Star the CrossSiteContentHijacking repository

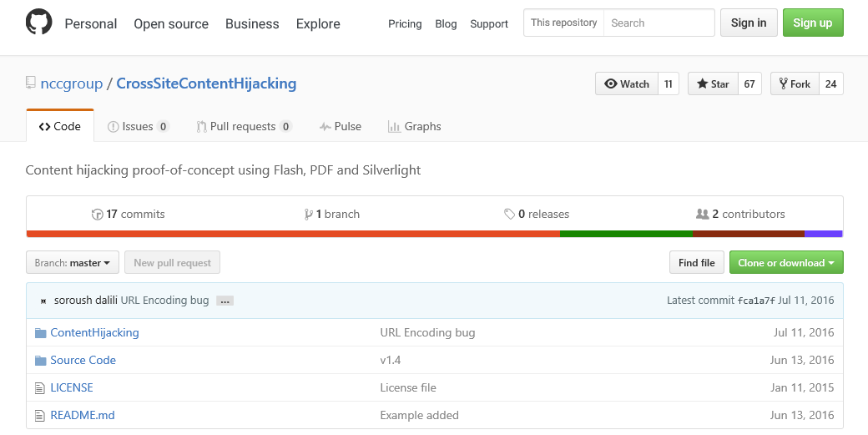713,84
